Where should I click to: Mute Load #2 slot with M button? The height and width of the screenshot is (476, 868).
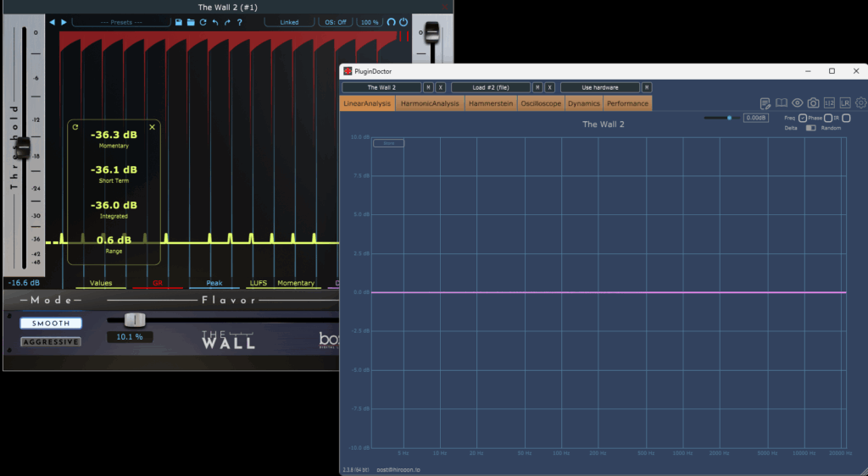tap(537, 87)
